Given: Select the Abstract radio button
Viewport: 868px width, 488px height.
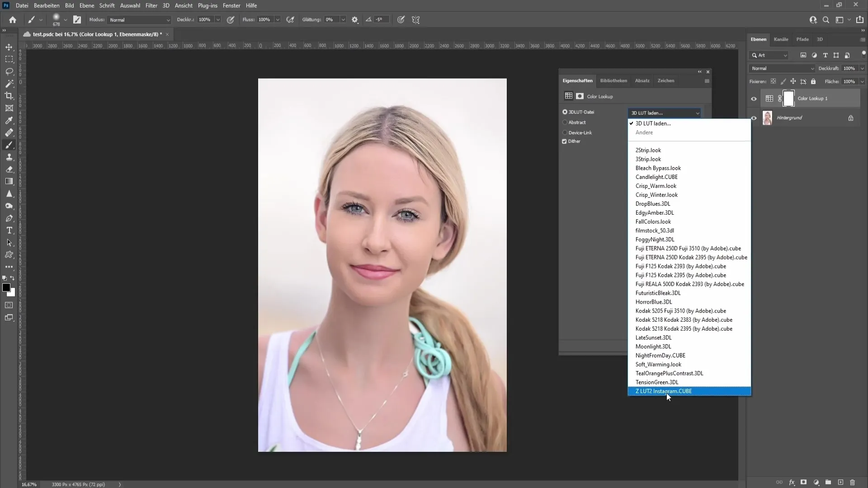Looking at the screenshot, I should tap(565, 122).
